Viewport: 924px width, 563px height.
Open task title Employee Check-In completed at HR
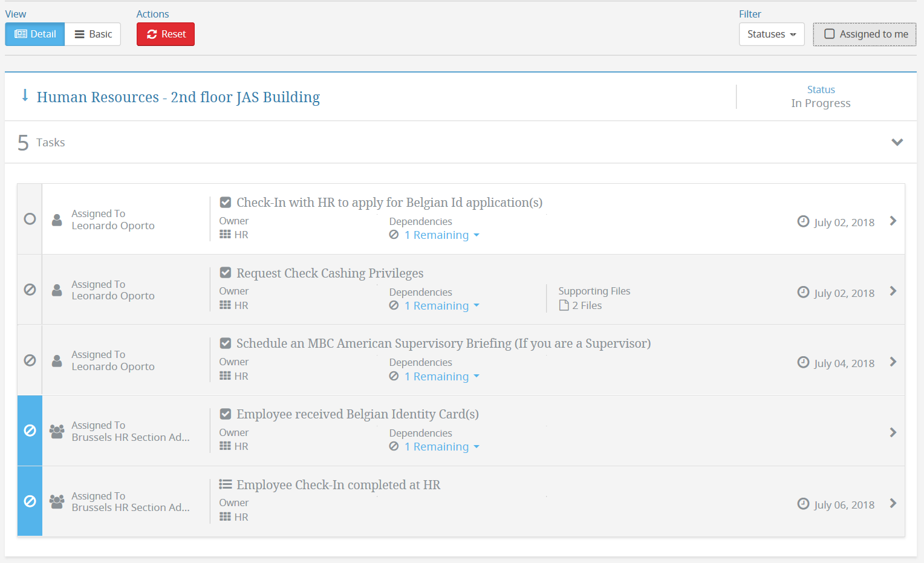339,485
